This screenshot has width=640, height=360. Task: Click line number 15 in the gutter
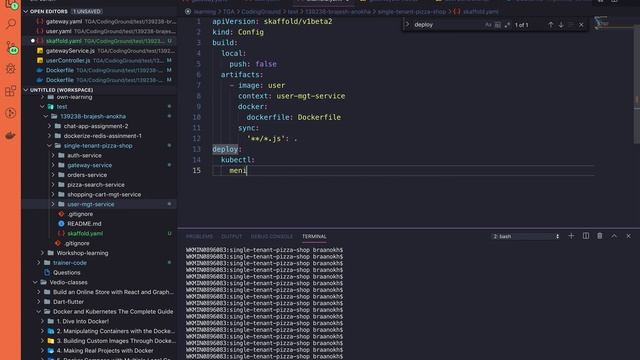(197, 171)
